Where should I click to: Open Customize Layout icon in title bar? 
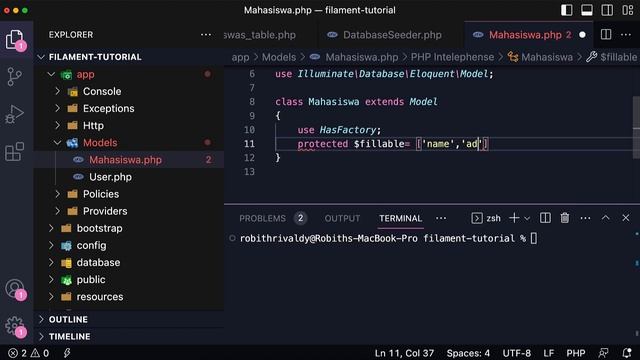628,10
